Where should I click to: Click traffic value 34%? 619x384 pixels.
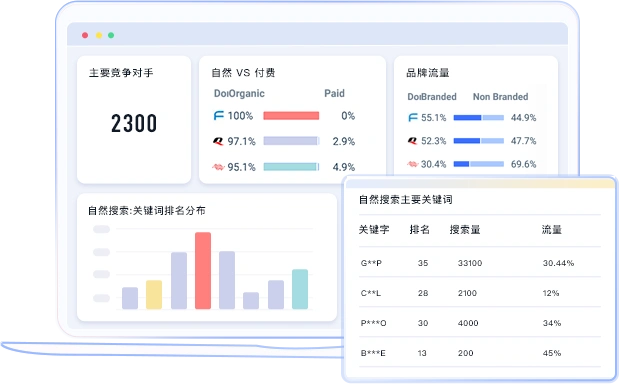pyautogui.click(x=551, y=323)
